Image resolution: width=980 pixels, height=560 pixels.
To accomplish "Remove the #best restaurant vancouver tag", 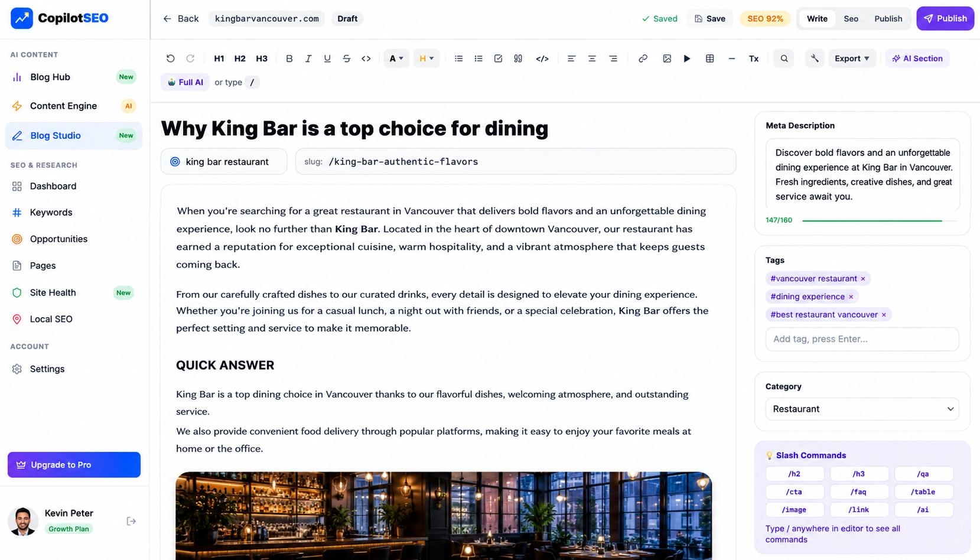I will 884,315.
